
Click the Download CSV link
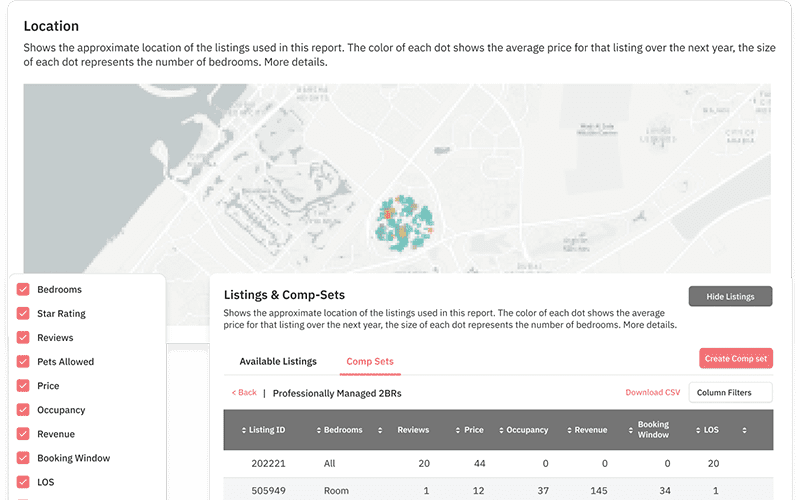coord(652,393)
